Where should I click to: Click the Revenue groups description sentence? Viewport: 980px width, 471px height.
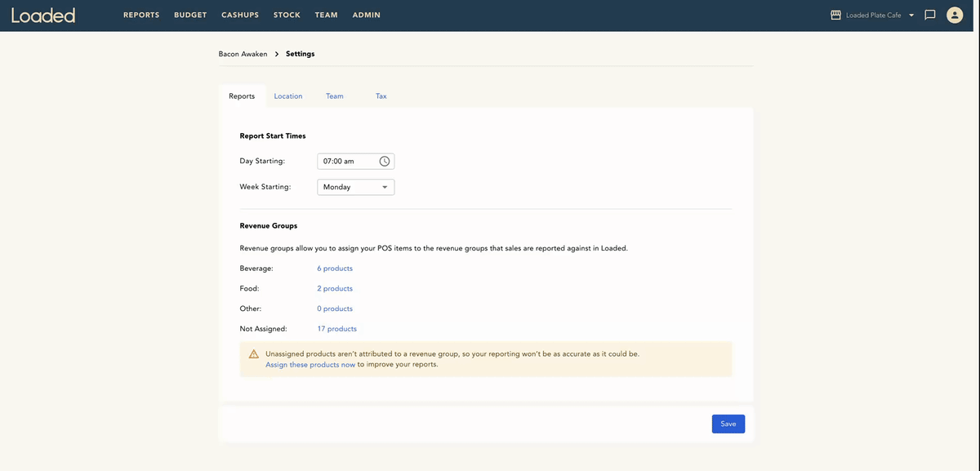(434, 248)
